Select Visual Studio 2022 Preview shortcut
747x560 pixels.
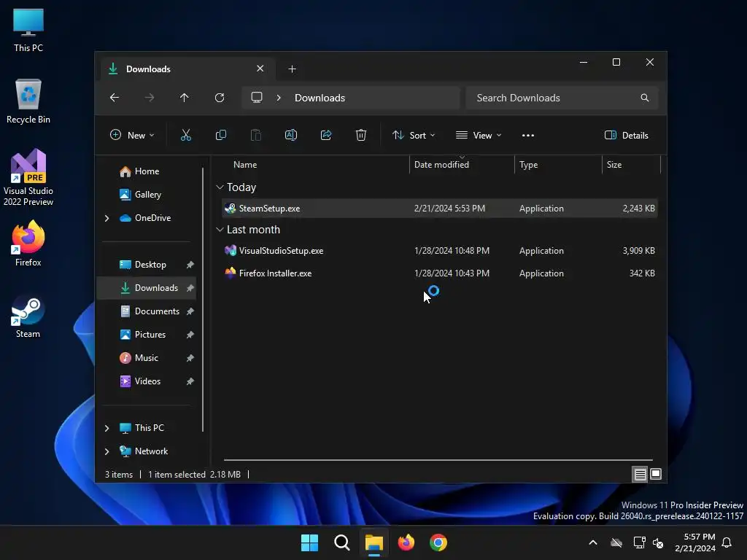28,178
